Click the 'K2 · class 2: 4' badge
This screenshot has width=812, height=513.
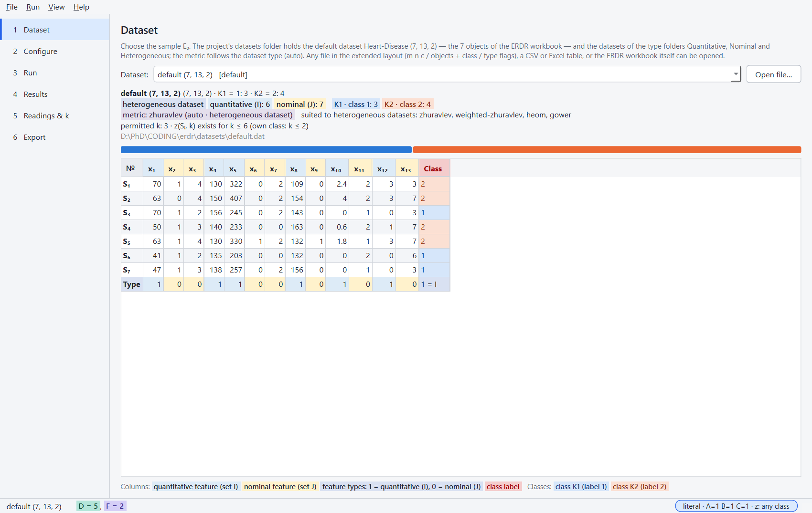tap(407, 105)
